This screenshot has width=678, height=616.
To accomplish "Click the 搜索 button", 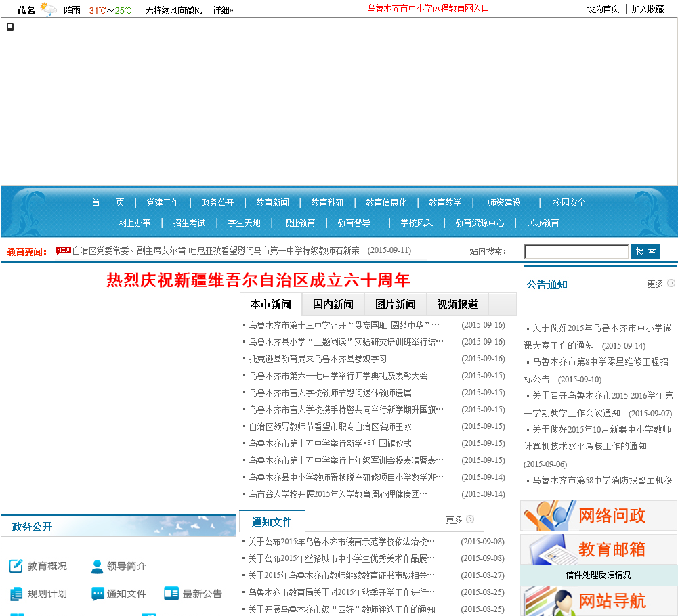I will tap(645, 251).
